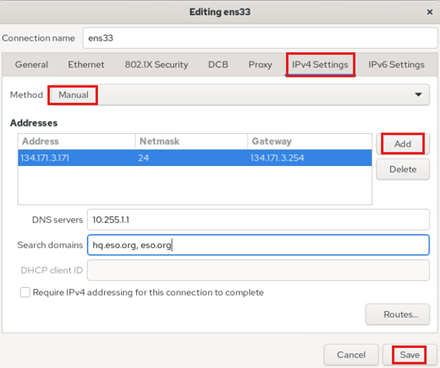Edit the DNS servers field
Image resolution: width=440 pixels, height=368 pixels.
tap(258, 220)
